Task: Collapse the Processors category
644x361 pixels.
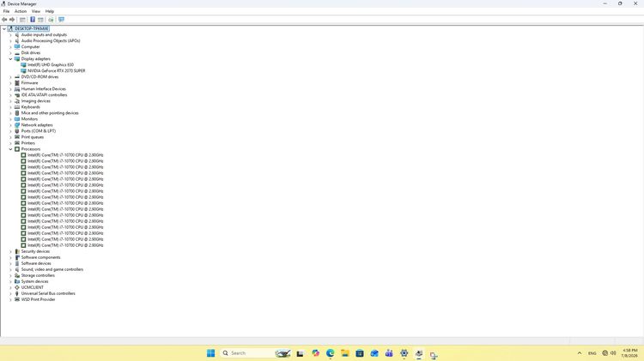Action: [x=10, y=149]
